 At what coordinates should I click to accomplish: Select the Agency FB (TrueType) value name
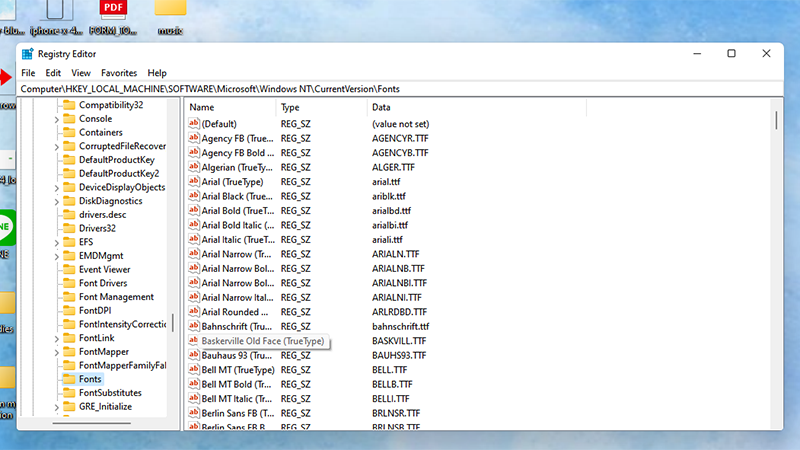[x=237, y=138]
